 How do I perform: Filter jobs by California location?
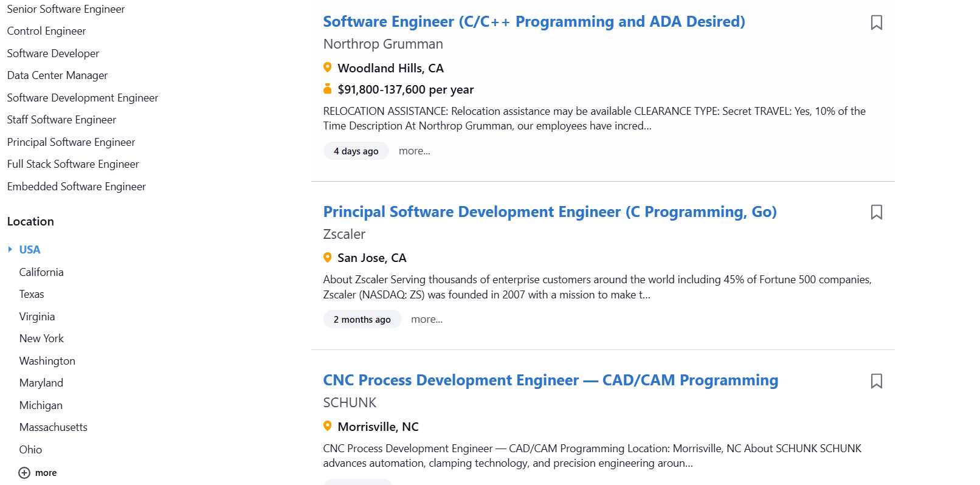(41, 272)
